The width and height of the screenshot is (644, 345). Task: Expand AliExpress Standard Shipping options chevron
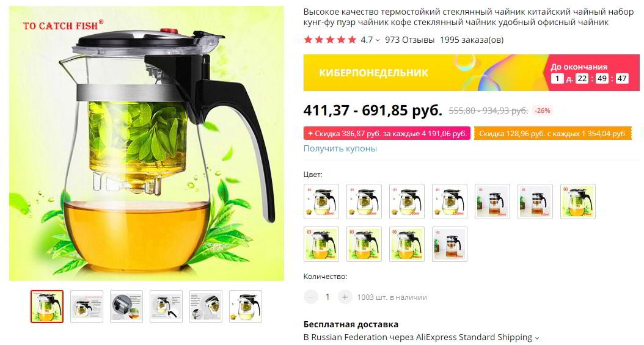coord(536,338)
